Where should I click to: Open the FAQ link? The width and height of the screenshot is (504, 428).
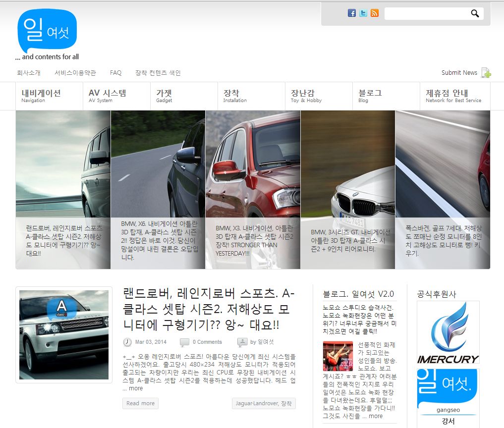[115, 73]
